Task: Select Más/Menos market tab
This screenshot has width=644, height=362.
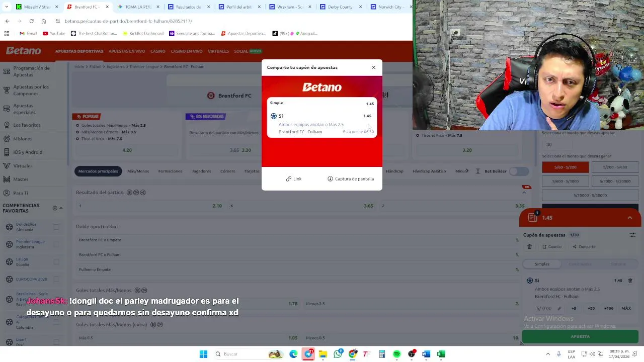Action: coord(138,171)
